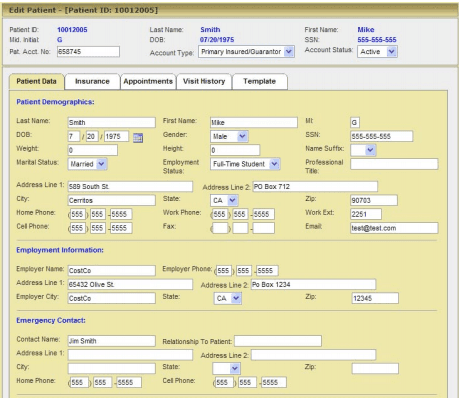
Task: Open the Template tab
Action: (259, 81)
